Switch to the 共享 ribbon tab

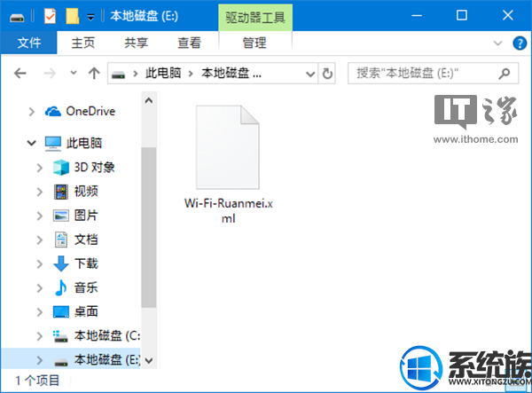tap(136, 43)
